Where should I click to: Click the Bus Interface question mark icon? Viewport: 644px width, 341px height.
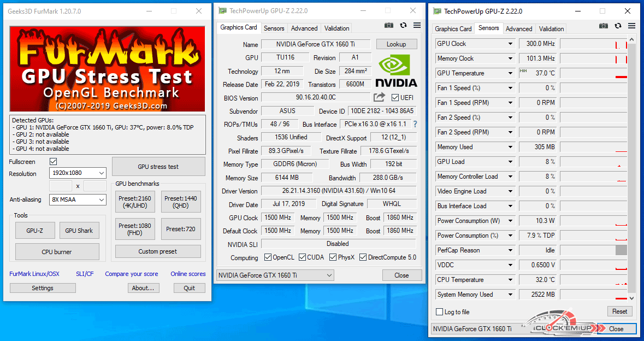coord(415,124)
